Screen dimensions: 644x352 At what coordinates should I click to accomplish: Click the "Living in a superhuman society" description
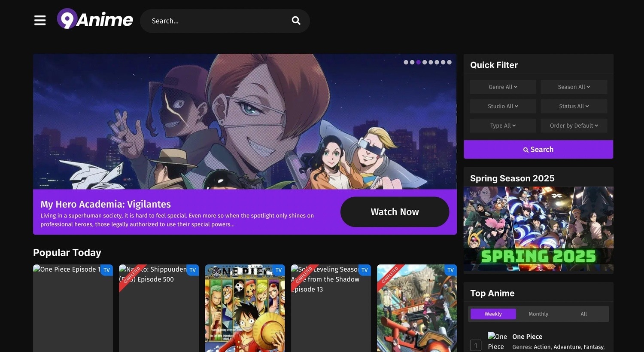tap(177, 220)
